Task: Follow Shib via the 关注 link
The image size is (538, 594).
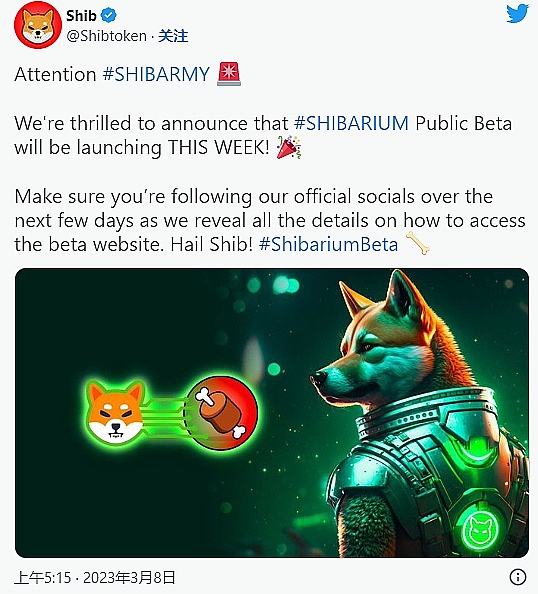Action: pyautogui.click(x=173, y=36)
